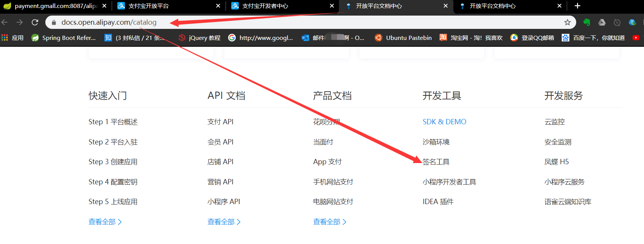Open the http://www.googl... bookmark
This screenshot has width=644, height=244.
(x=260, y=38)
